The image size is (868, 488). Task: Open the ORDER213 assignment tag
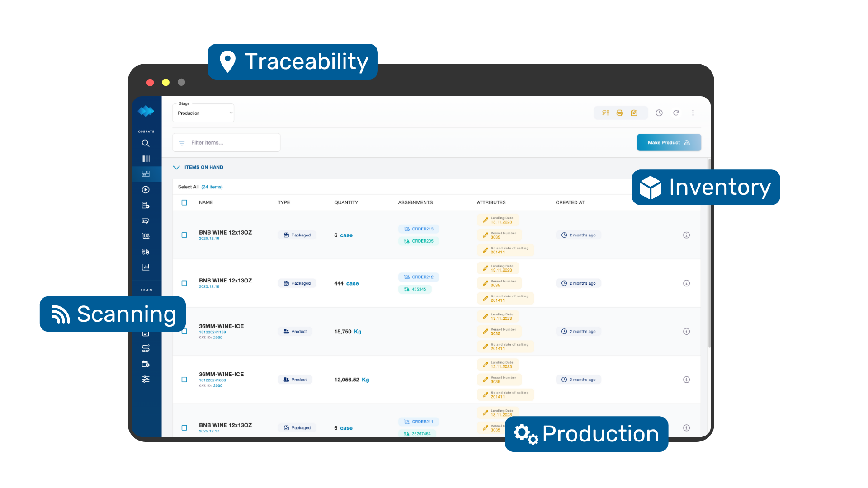pyautogui.click(x=419, y=229)
